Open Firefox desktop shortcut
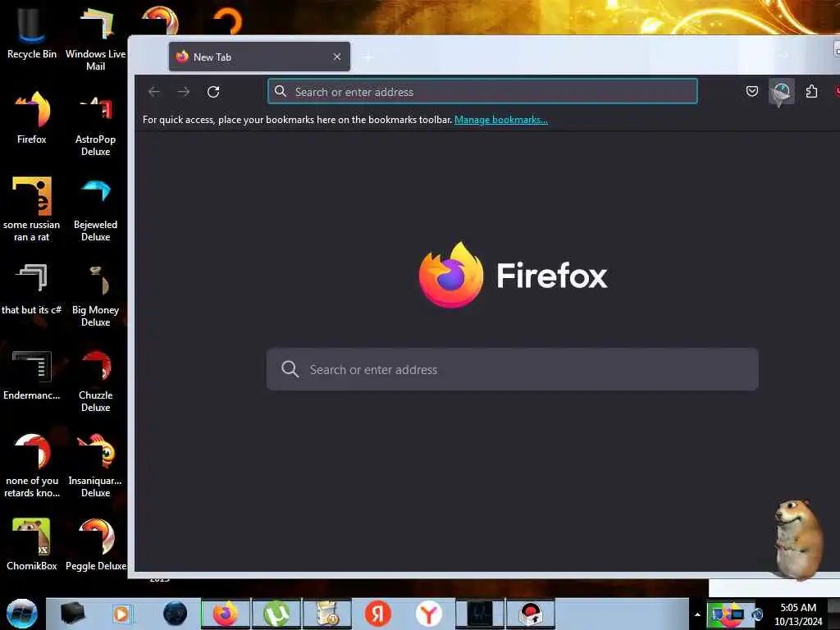This screenshot has width=840, height=630. [x=32, y=118]
